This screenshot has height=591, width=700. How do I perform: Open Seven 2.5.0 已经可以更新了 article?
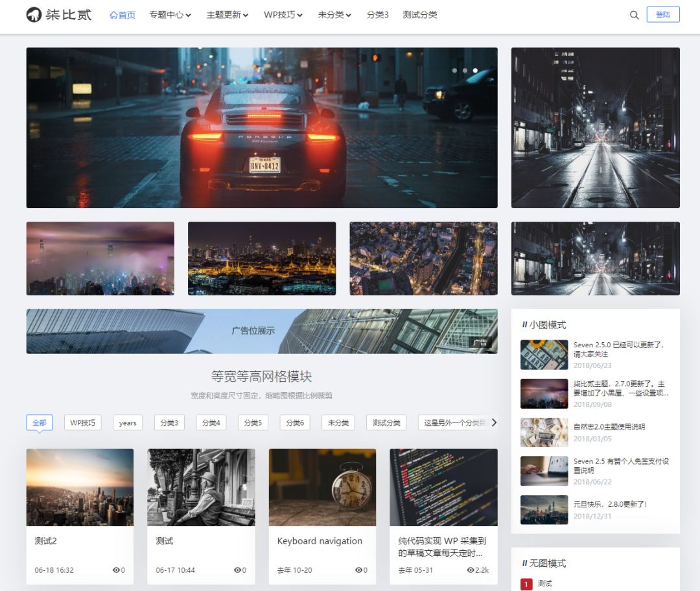(619, 349)
